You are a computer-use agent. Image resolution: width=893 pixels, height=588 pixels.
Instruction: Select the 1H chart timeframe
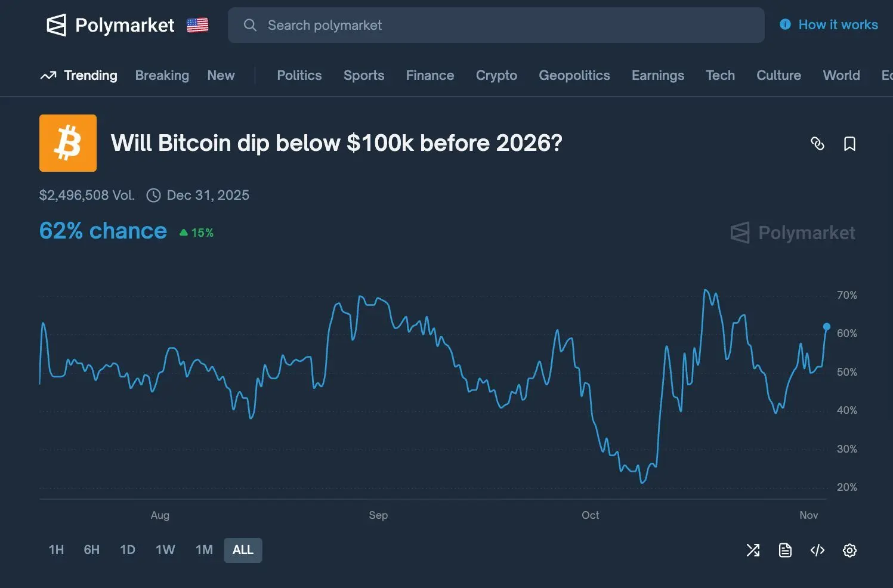click(56, 550)
